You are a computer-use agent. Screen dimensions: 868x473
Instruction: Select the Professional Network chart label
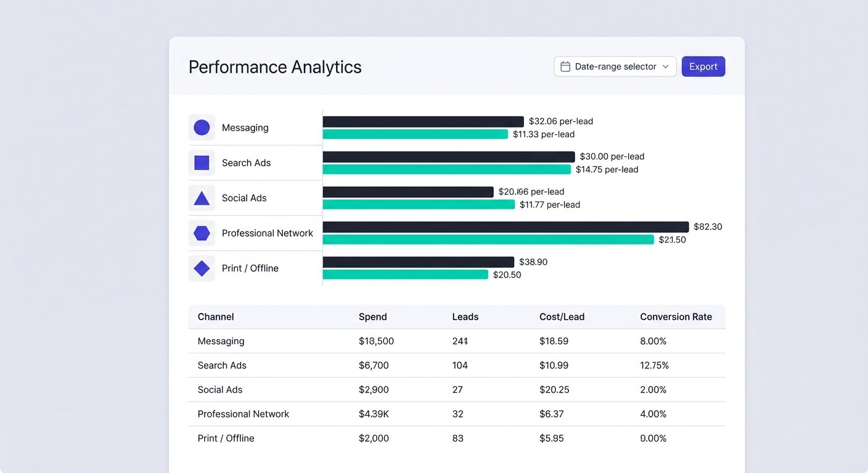point(268,233)
